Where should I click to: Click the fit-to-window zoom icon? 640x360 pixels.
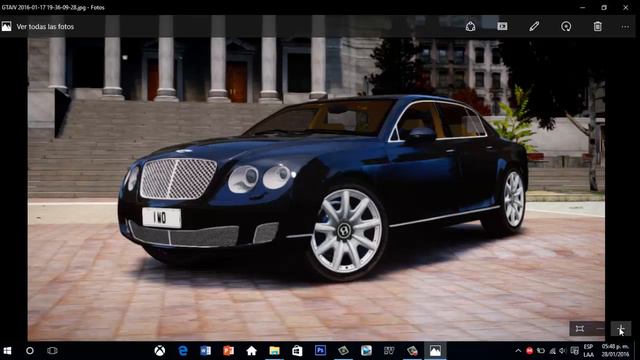[580, 329]
